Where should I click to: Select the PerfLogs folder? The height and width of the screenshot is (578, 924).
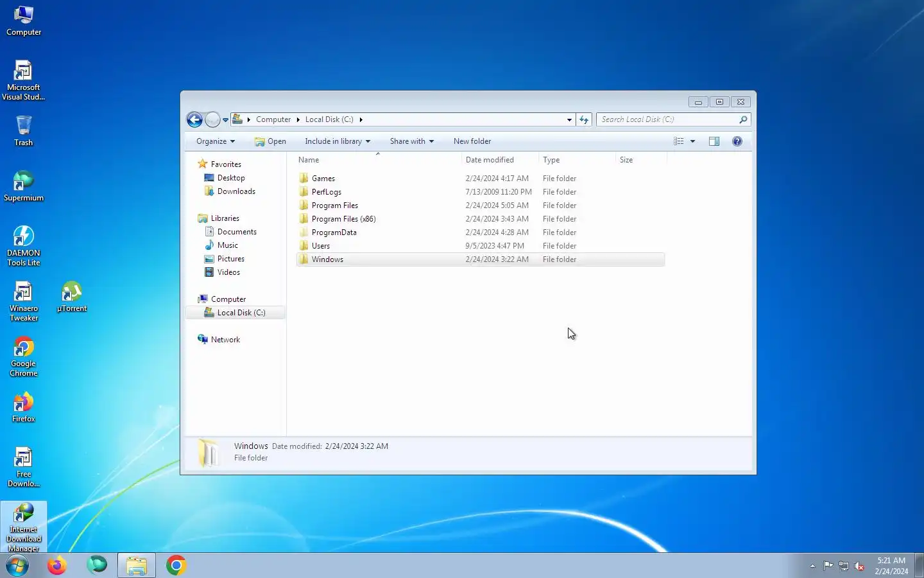pyautogui.click(x=481, y=192)
